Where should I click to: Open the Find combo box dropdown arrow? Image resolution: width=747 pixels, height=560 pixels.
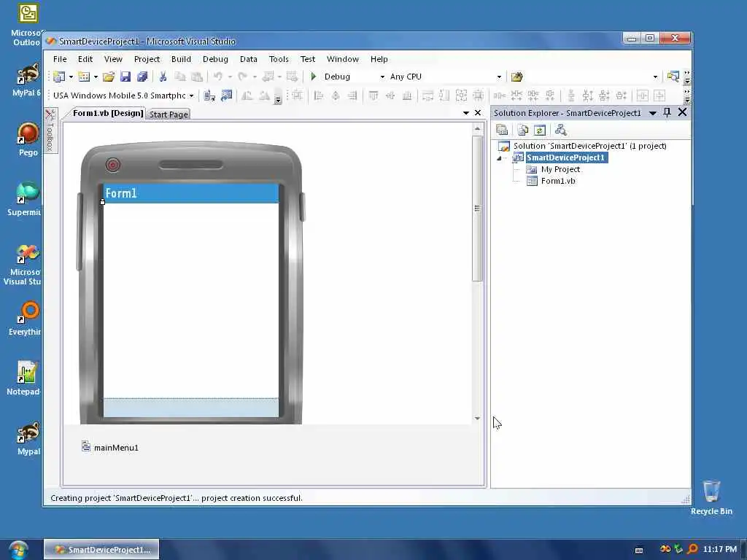656,77
